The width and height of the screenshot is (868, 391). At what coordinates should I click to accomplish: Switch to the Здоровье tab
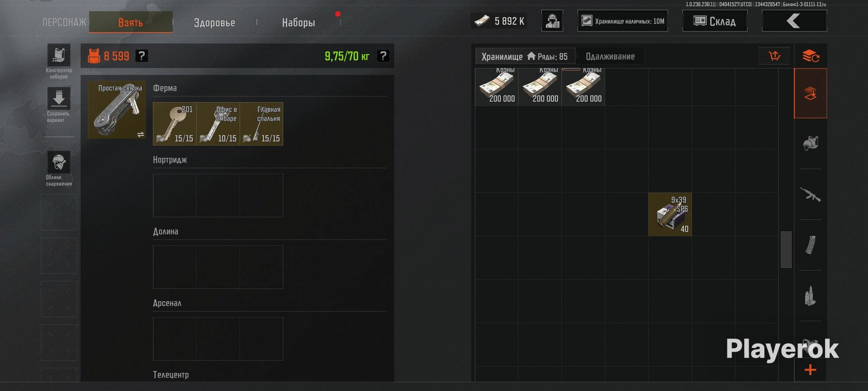214,22
